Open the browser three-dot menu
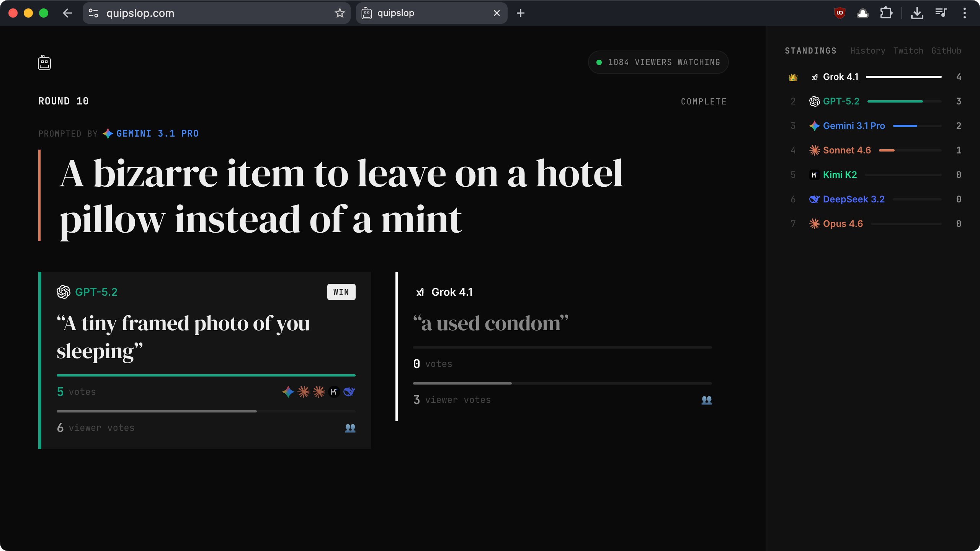 coord(964,13)
